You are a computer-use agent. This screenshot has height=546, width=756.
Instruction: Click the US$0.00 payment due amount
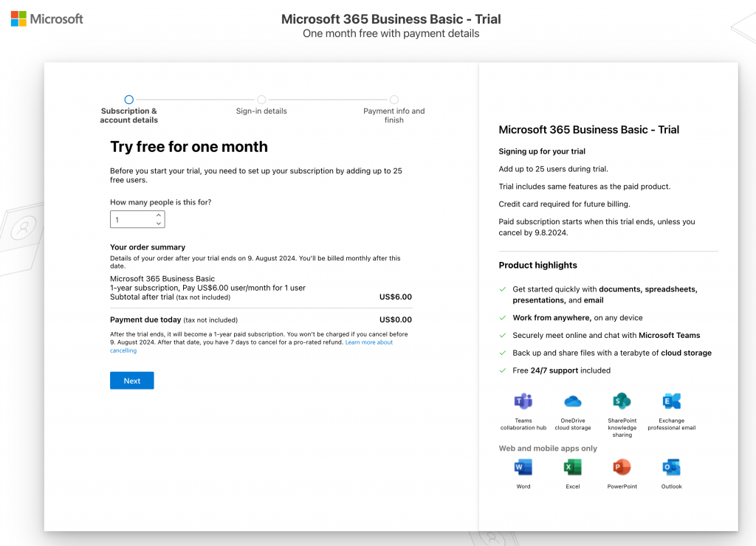click(395, 320)
